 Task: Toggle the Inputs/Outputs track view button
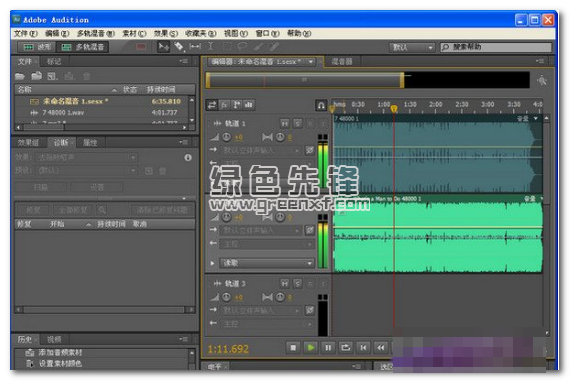pyautogui.click(x=212, y=105)
